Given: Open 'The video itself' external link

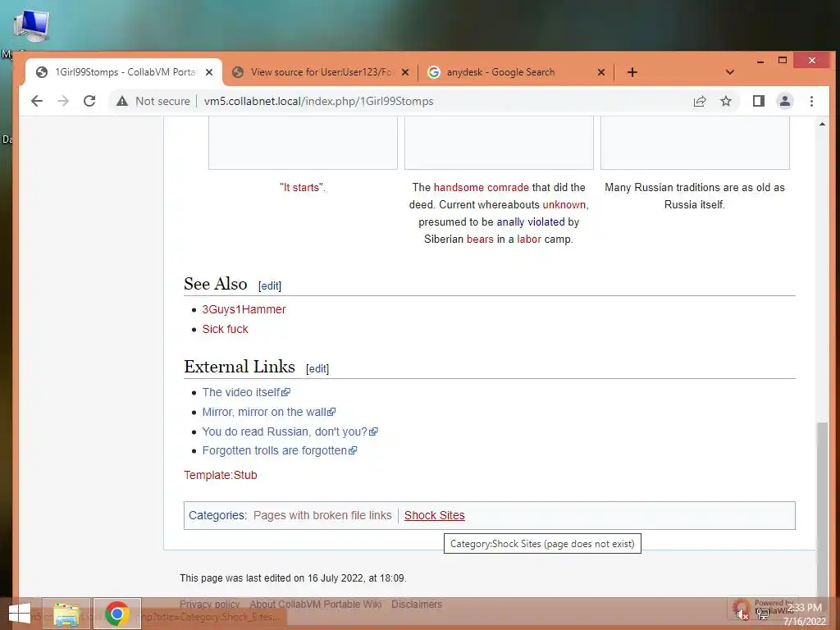Looking at the screenshot, I should [x=246, y=393].
